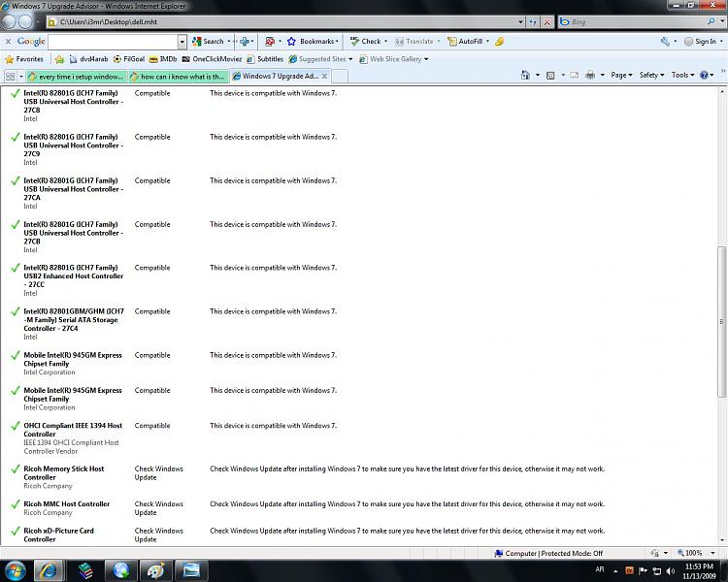Open a new blank tab
Image resolution: width=728 pixels, height=582 pixels.
pyautogui.click(x=340, y=76)
